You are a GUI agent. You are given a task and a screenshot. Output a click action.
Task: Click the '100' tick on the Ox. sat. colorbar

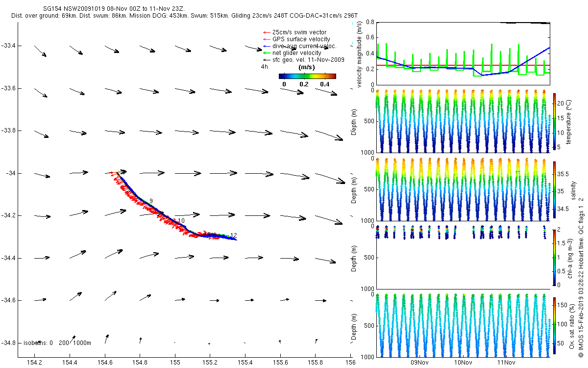[563, 324]
